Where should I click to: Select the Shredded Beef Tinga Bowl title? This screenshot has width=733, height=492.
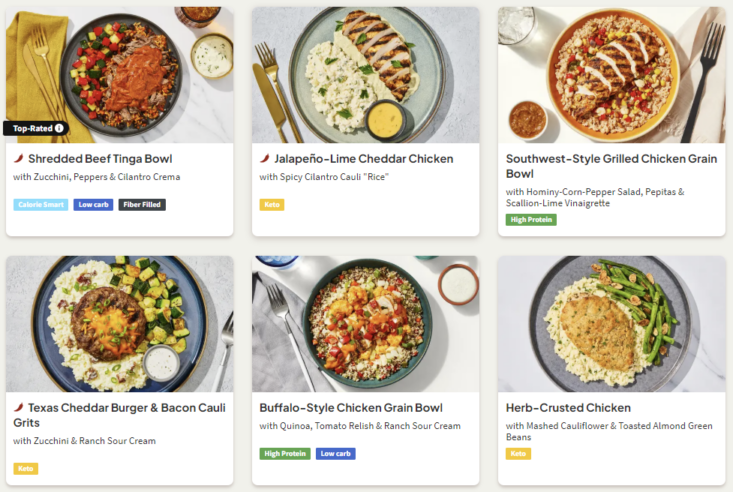[100, 159]
